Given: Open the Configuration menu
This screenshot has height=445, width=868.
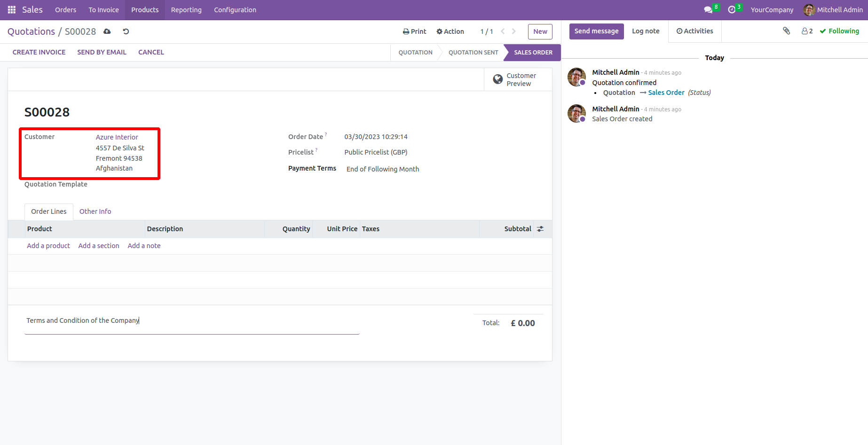Looking at the screenshot, I should (235, 10).
